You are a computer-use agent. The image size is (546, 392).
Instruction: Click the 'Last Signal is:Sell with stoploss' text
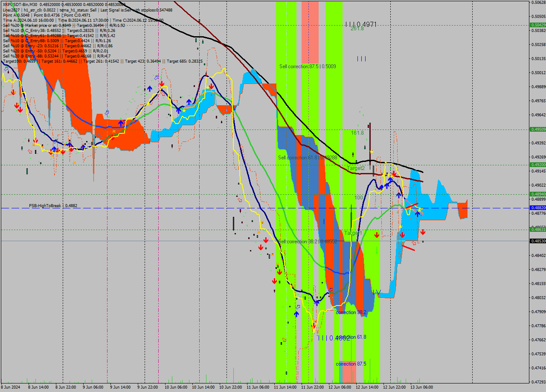pos(137,10)
